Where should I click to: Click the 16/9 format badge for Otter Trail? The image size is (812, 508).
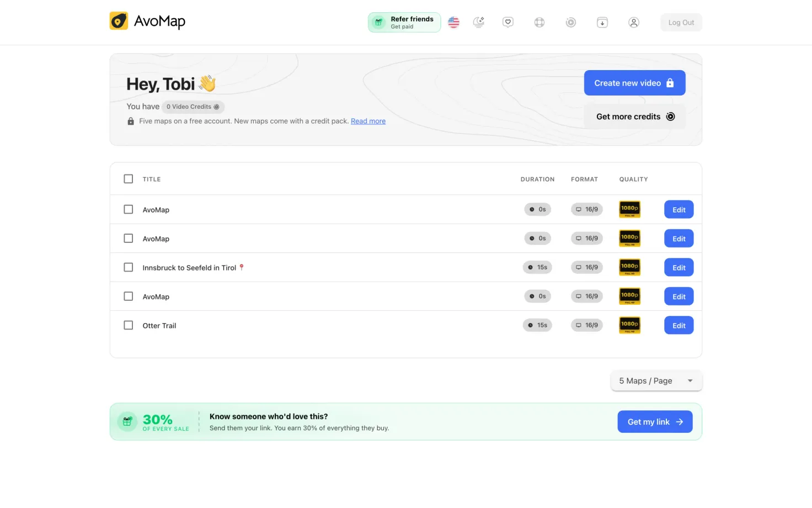point(587,325)
